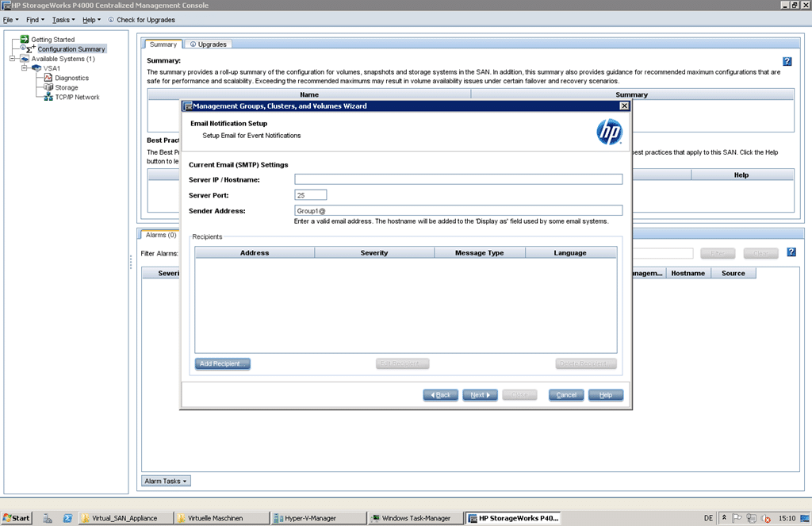Click the Sender Address field
The height and width of the screenshot is (526, 812).
(458, 210)
